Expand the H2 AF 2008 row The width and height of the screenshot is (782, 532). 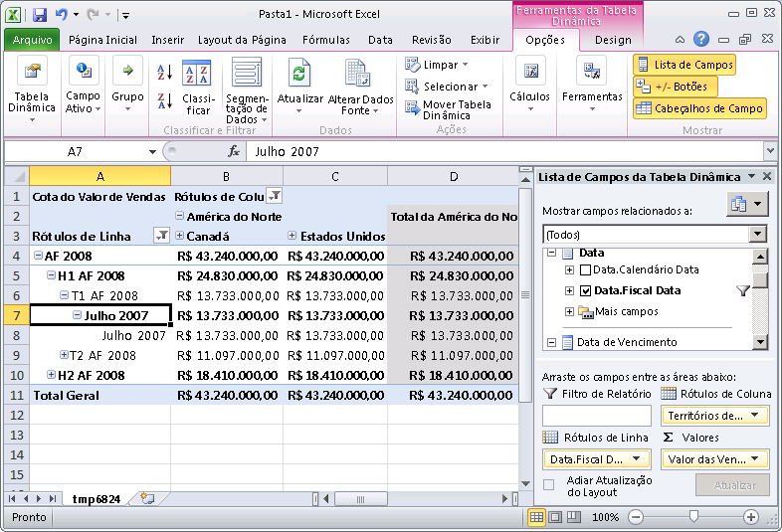(x=51, y=375)
